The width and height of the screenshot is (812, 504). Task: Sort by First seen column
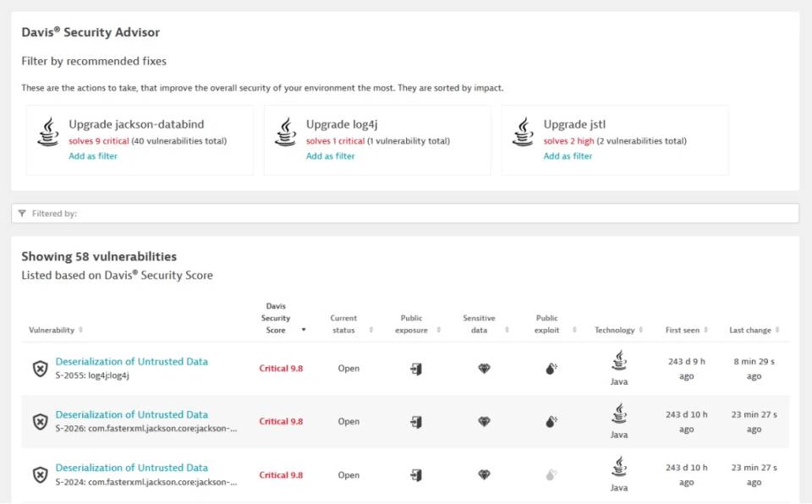coord(705,330)
